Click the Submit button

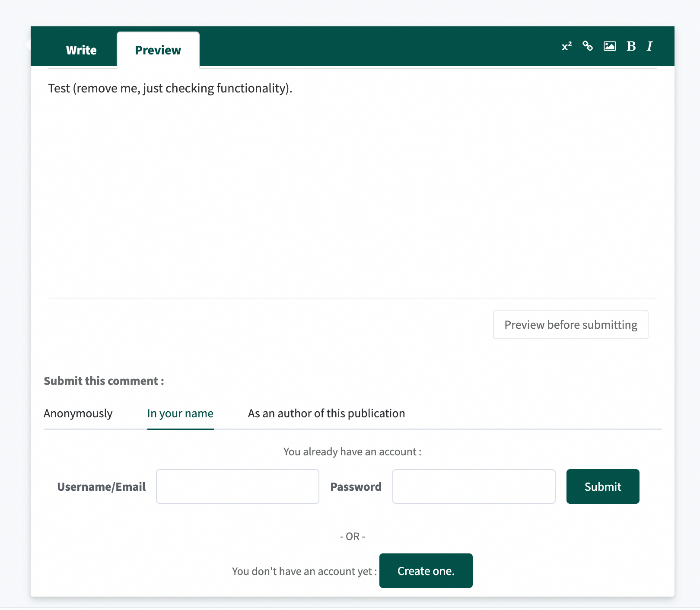(603, 486)
